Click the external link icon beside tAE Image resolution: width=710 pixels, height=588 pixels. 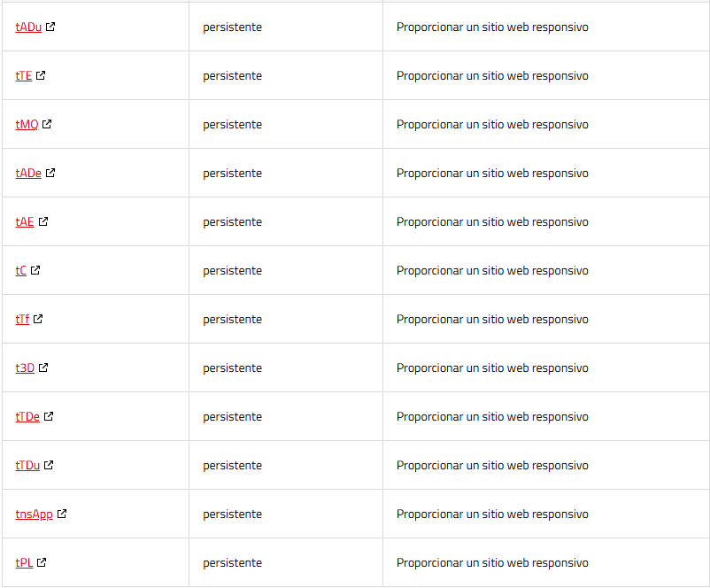[x=43, y=221]
